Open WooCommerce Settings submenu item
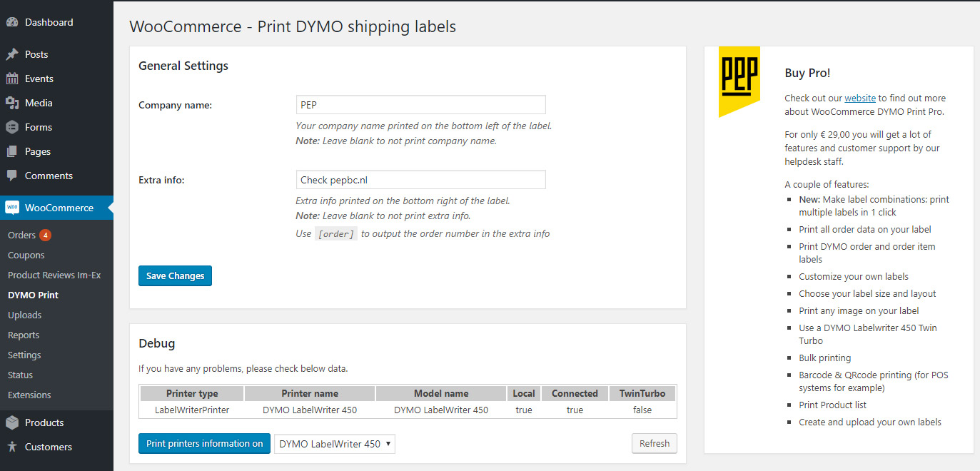 (24, 355)
